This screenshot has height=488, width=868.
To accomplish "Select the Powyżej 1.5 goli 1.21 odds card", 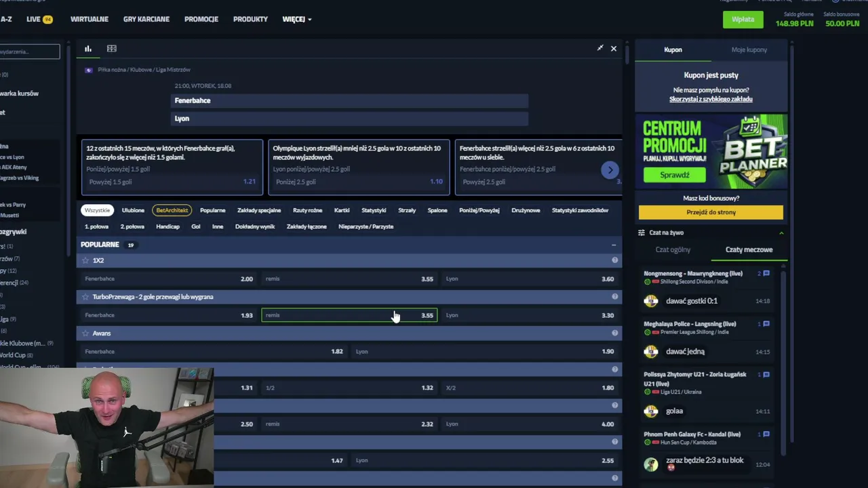I will pos(172,167).
